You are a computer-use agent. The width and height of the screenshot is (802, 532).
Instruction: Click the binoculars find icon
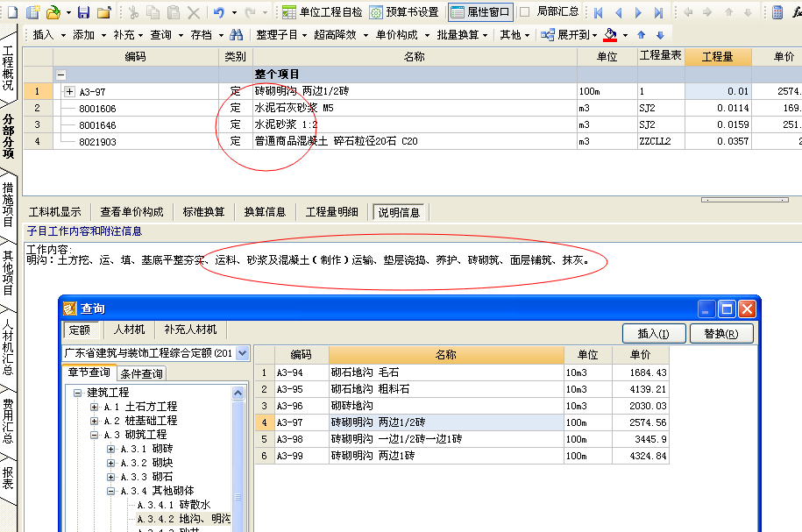(237, 35)
